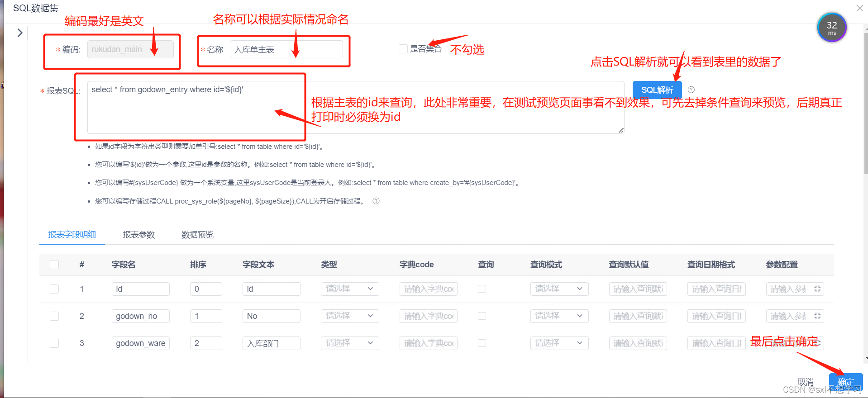Click 排序 input with value 1
Viewport: 868px width, 398px height.
(x=206, y=316)
